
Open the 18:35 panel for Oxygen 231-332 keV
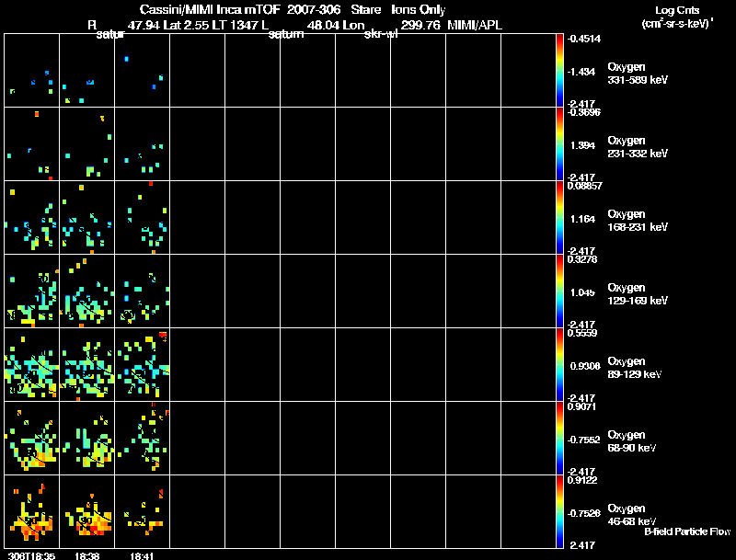[x=32, y=144]
